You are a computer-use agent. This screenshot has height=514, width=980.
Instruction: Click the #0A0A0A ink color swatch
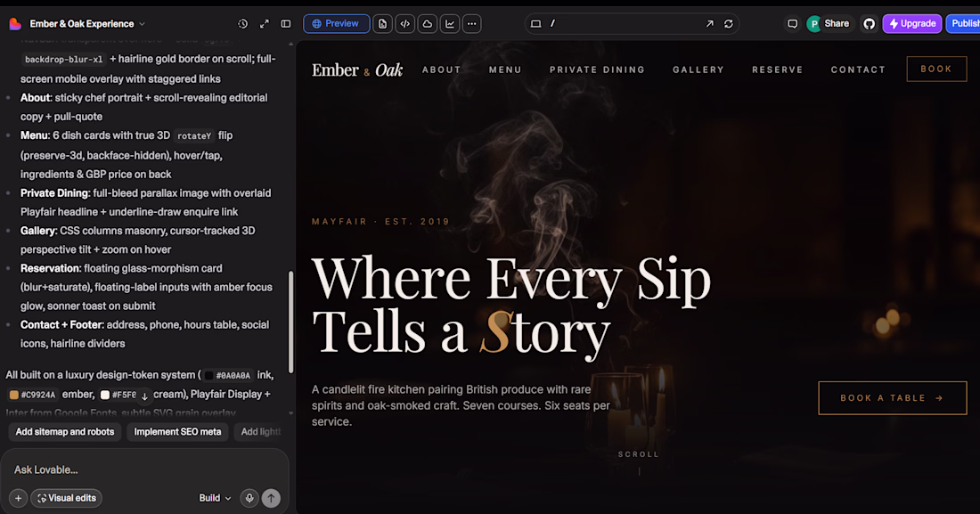pyautogui.click(x=208, y=375)
